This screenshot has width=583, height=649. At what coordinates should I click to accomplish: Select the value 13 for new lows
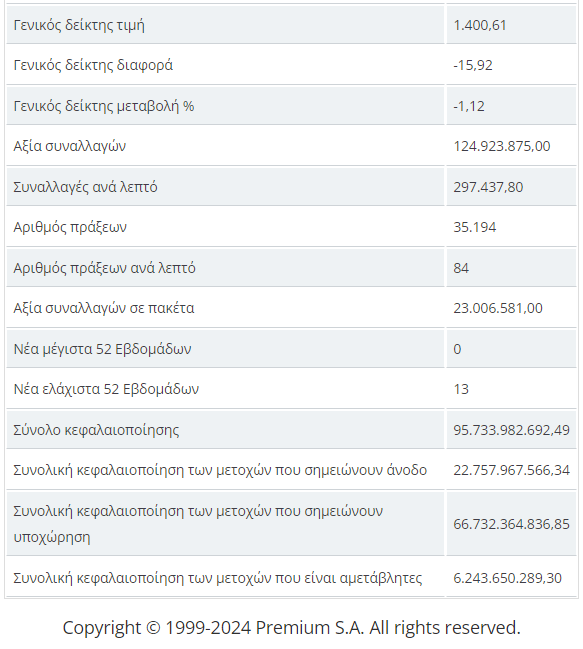point(461,389)
